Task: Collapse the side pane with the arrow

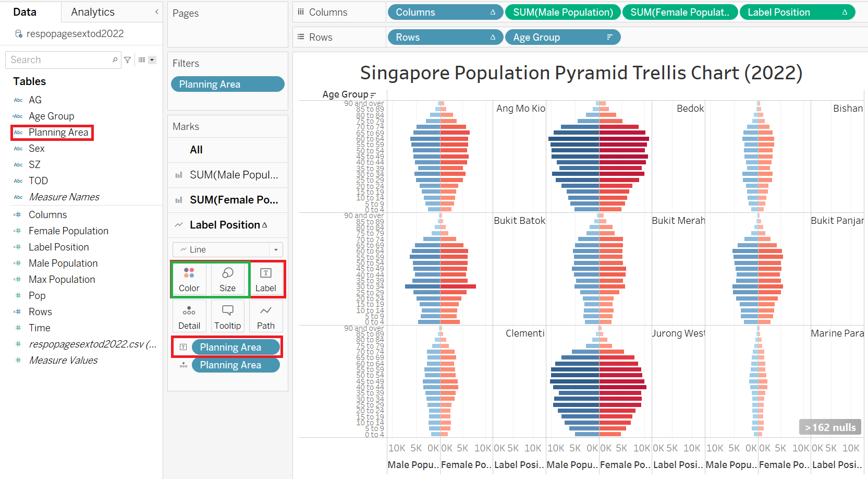Action: (x=156, y=11)
